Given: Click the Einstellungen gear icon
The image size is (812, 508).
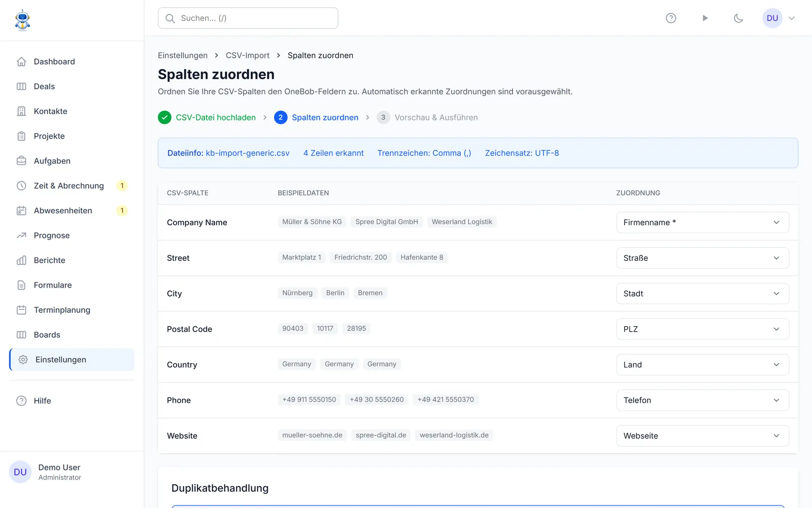Looking at the screenshot, I should coord(23,360).
